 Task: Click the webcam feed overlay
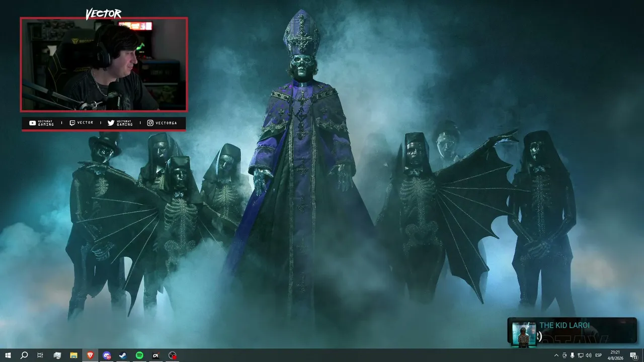(x=104, y=64)
